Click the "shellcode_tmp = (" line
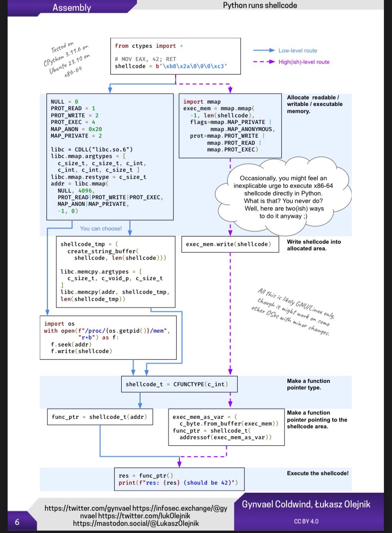 pyautogui.click(x=89, y=244)
